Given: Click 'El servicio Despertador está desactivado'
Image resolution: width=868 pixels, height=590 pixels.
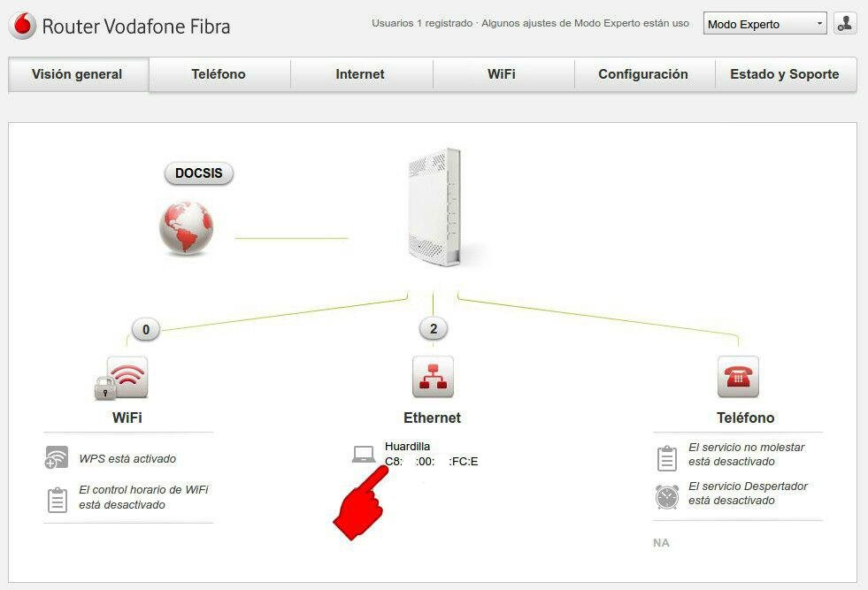Looking at the screenshot, I should tap(748, 493).
